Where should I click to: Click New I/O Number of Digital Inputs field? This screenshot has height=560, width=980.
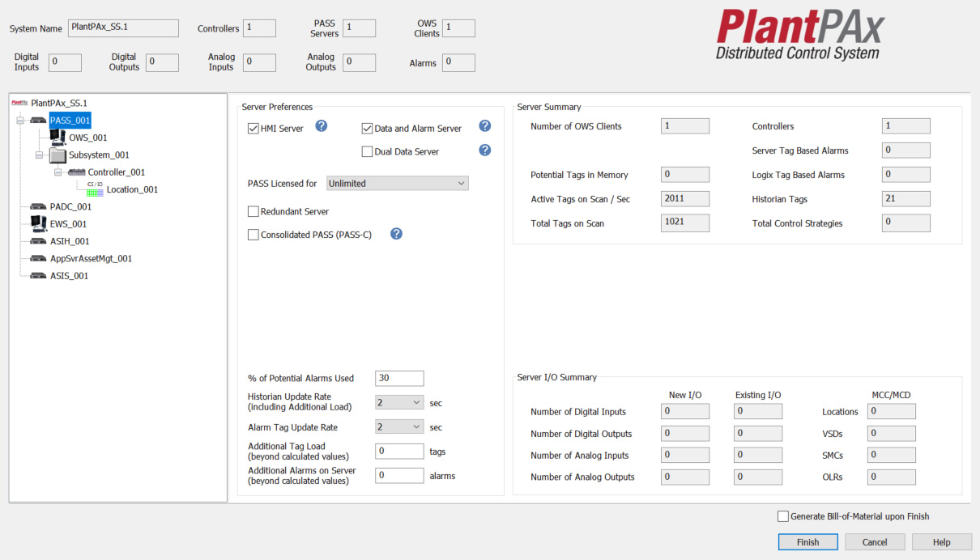click(x=685, y=411)
